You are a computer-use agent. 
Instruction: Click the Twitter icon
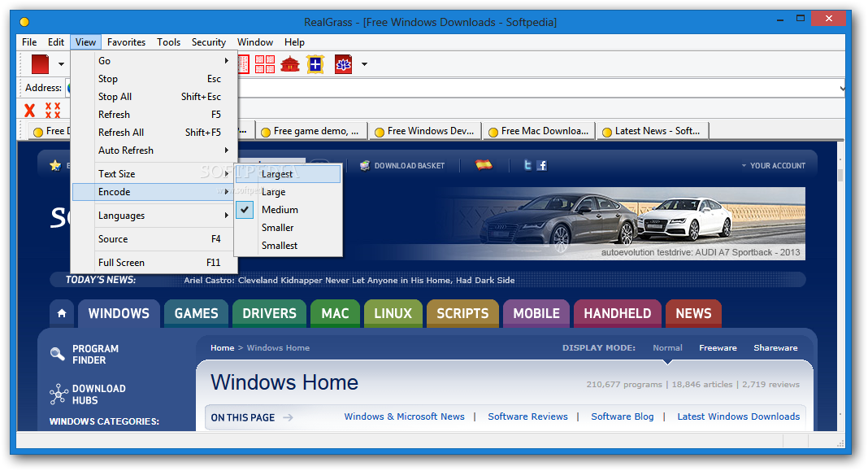point(527,165)
